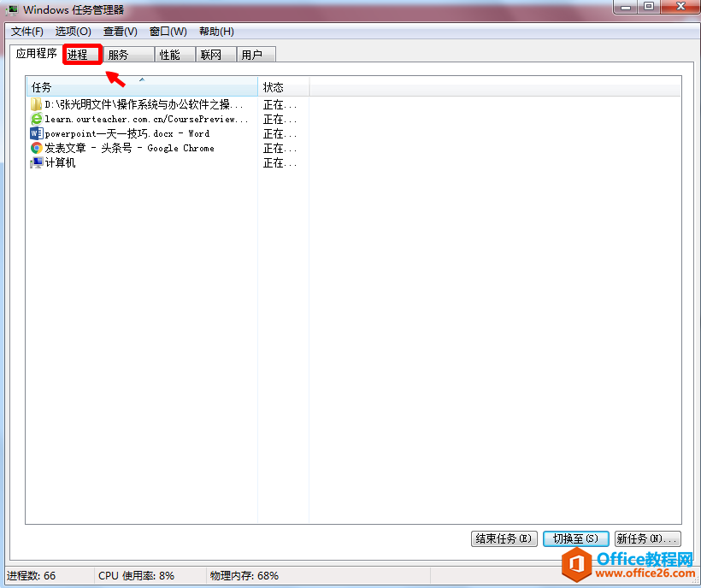701x588 pixels.
Task: Click the Chrome icon for 发表文章 task
Action: coord(36,148)
